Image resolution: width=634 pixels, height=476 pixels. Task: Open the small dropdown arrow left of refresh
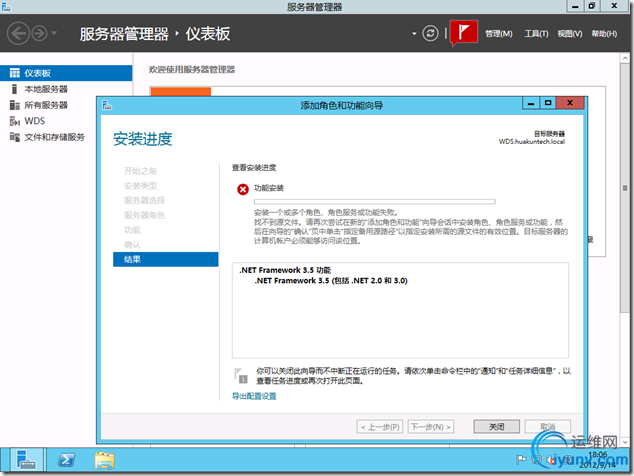pos(414,34)
